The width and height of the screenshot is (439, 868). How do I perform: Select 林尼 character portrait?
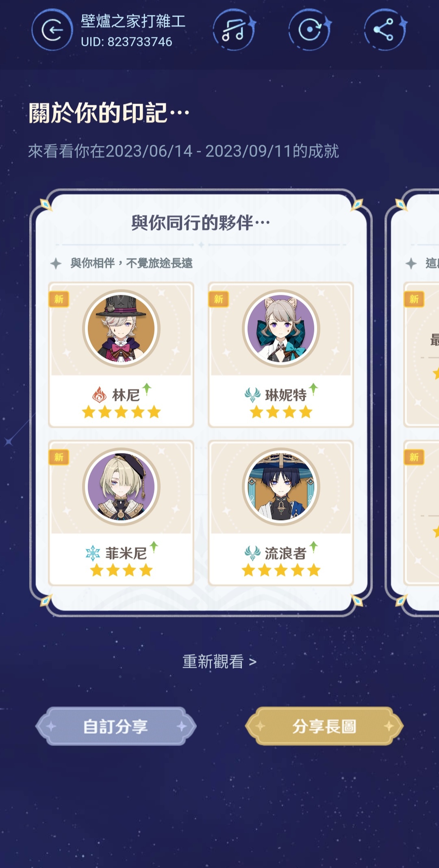[121, 328]
